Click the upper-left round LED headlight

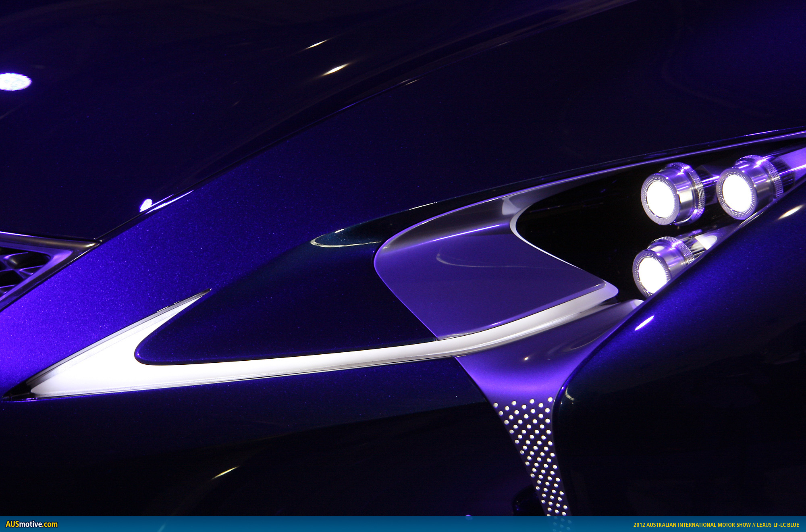pyautogui.click(x=660, y=199)
